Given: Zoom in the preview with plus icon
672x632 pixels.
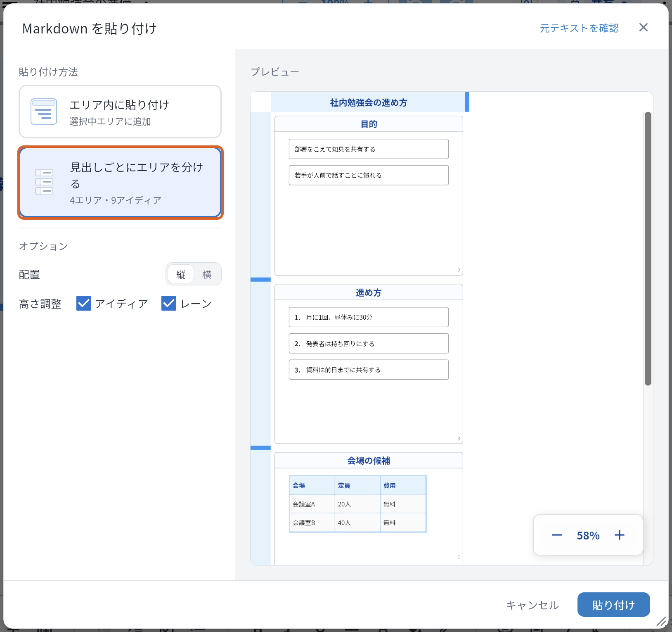Looking at the screenshot, I should 620,535.
